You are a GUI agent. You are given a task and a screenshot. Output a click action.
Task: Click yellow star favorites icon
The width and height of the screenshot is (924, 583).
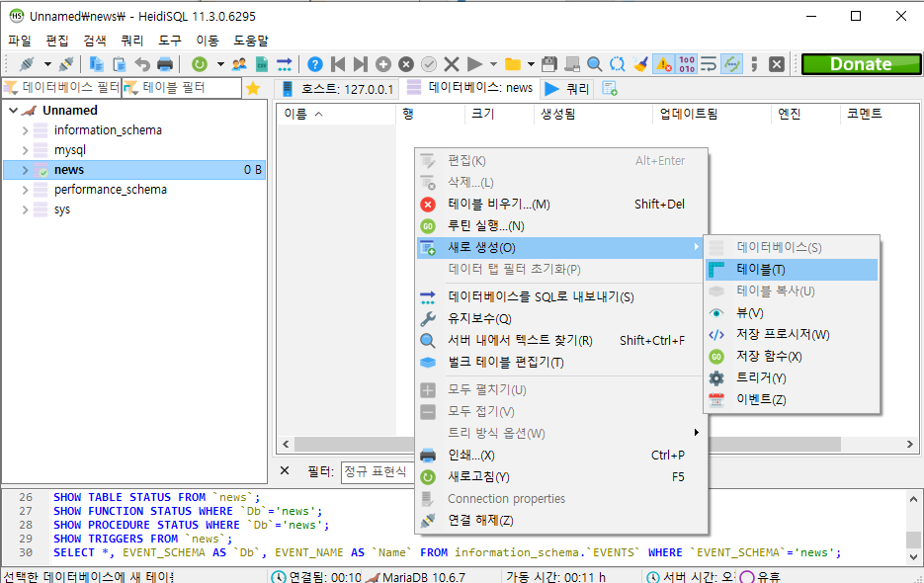[253, 88]
